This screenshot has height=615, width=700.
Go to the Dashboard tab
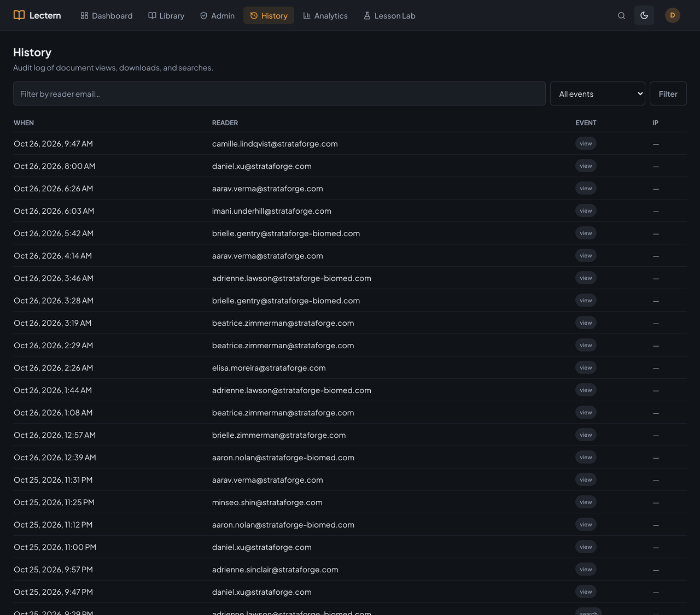coord(107,16)
